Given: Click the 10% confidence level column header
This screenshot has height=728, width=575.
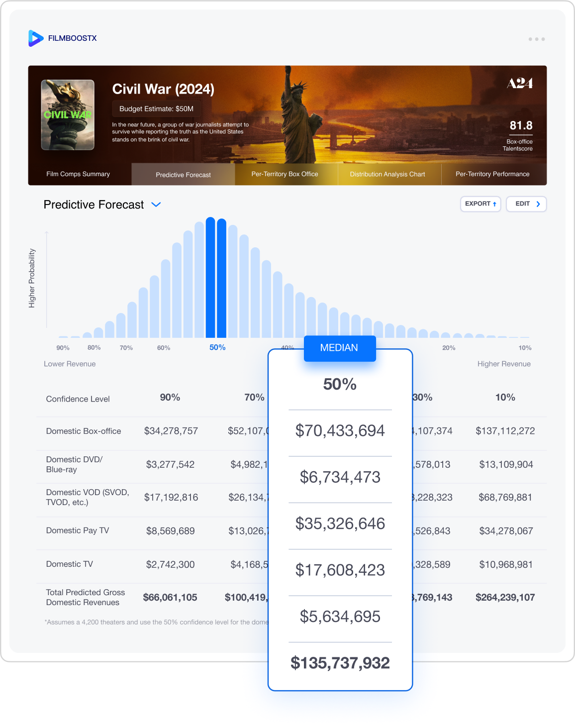Looking at the screenshot, I should tap(505, 397).
